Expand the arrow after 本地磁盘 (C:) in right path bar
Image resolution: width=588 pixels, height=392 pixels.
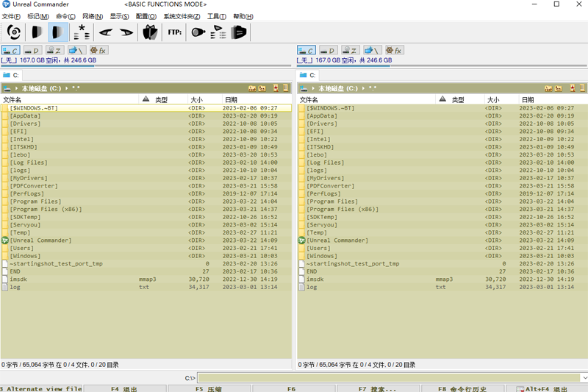pyautogui.click(x=363, y=88)
